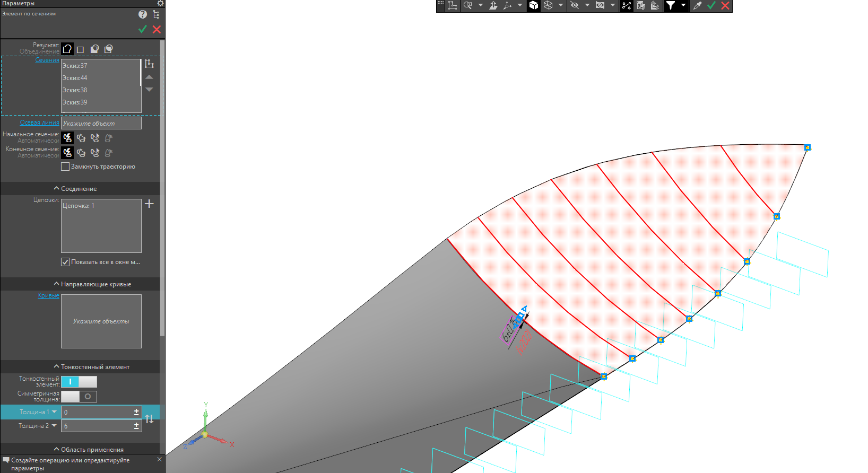
Task: Select Эскиз:38 in the sections list
Action: 75,90
